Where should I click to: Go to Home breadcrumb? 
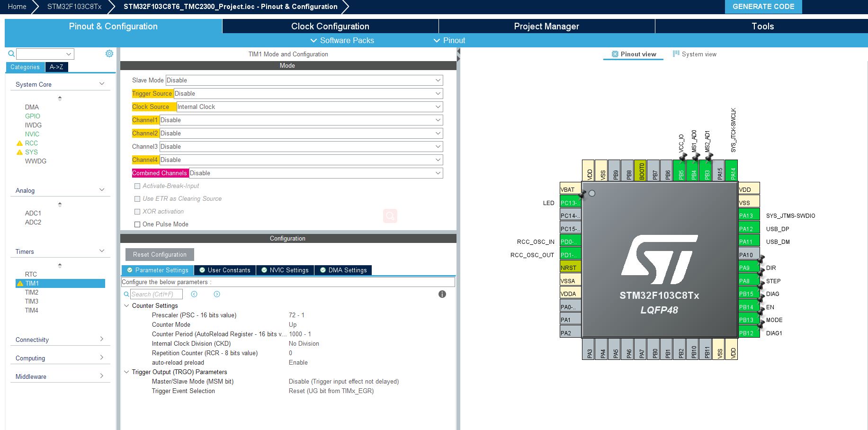[x=17, y=7]
